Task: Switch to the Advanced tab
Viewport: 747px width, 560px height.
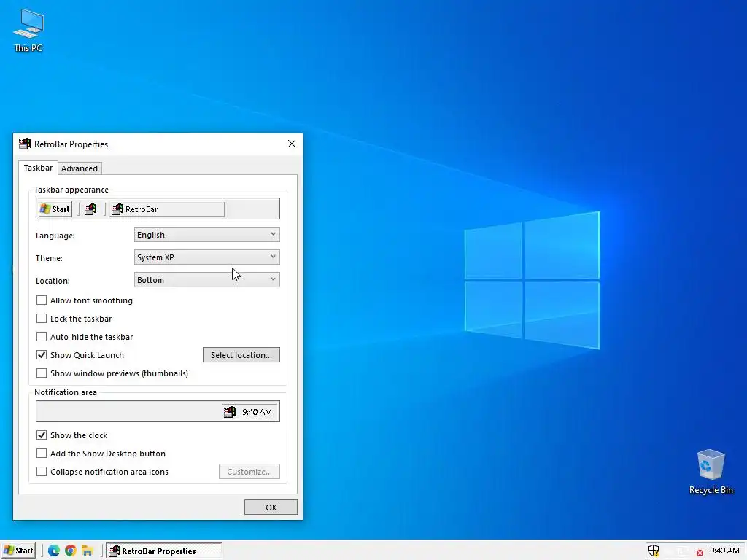Action: pos(79,168)
